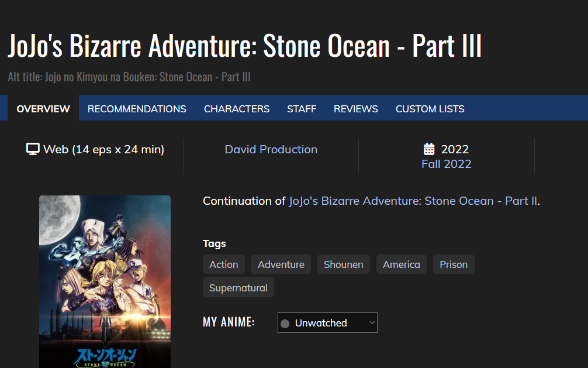Click the calendar icon next to 2022

click(429, 149)
